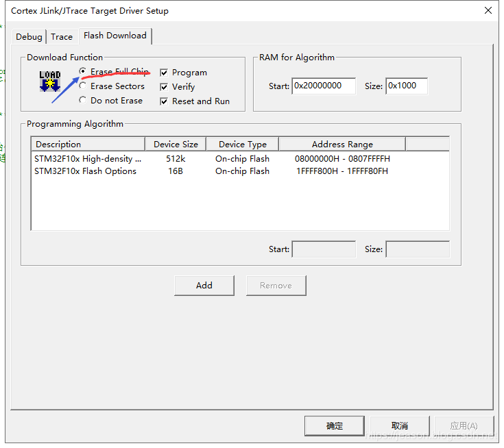Screen dimensions: 504x448
Task: Toggle the Program checkbox
Action: (164, 73)
